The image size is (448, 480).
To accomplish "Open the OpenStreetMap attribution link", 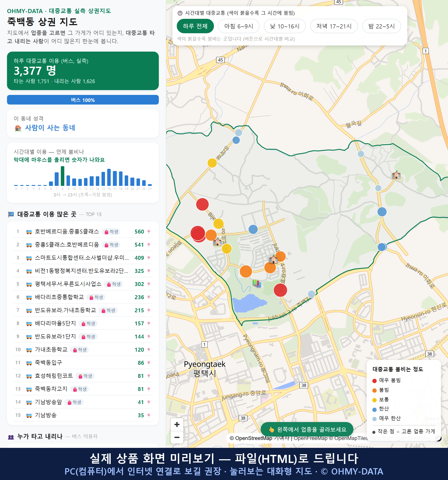I will tap(251, 438).
